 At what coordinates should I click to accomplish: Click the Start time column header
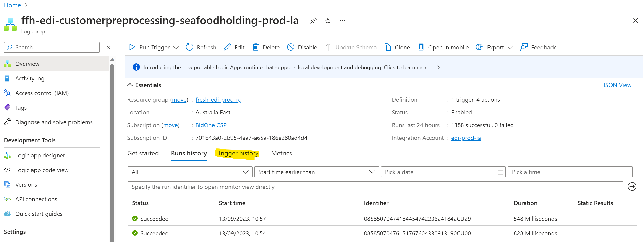(232, 203)
